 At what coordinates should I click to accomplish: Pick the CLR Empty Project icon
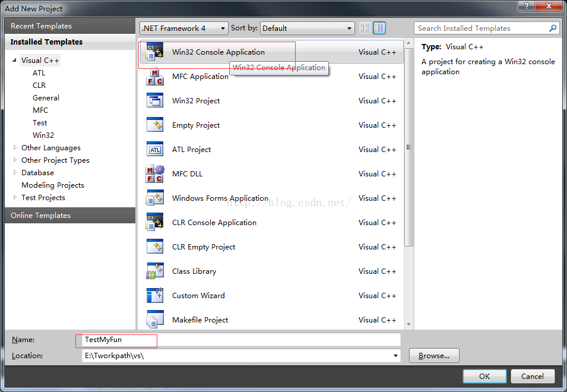click(155, 246)
